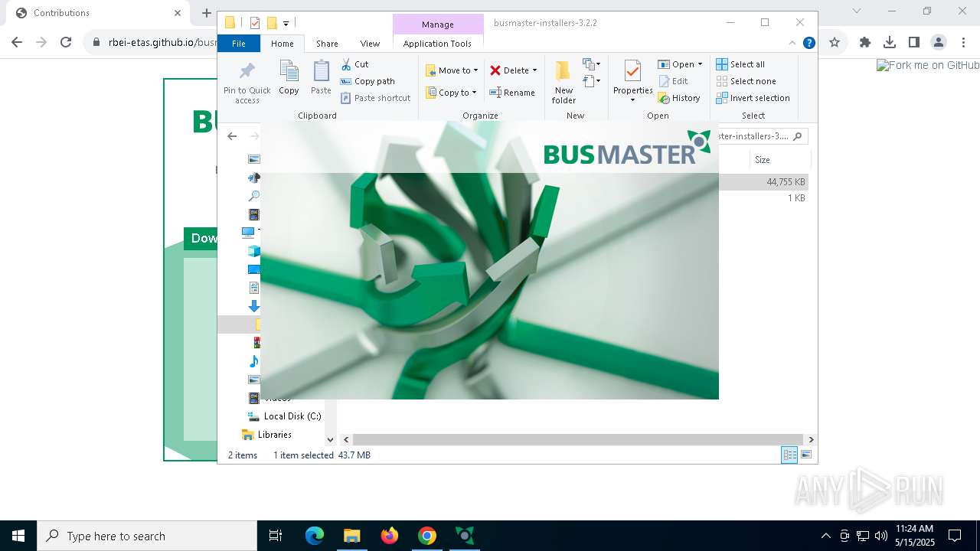
Task: Click the BUSMASTER splash screen image
Action: click(489, 260)
